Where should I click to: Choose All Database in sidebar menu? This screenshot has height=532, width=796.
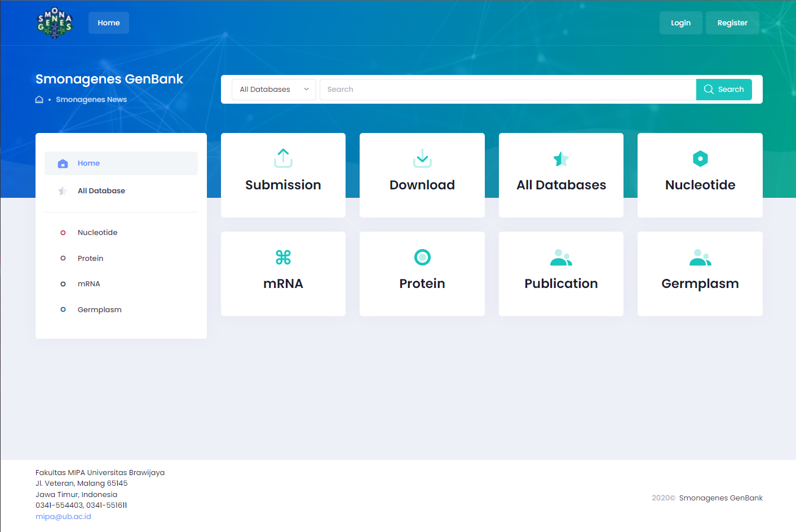coord(101,191)
